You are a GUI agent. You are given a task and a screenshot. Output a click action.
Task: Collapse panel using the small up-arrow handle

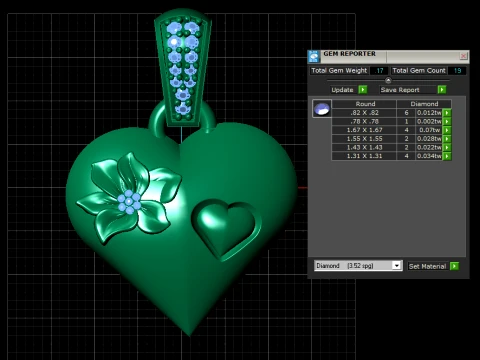tap(388, 80)
